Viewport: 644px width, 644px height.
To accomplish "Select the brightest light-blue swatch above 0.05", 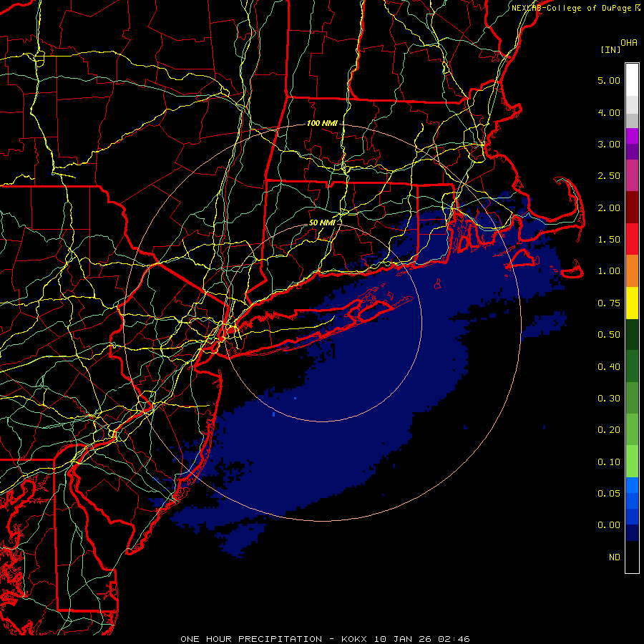I will [x=632, y=485].
